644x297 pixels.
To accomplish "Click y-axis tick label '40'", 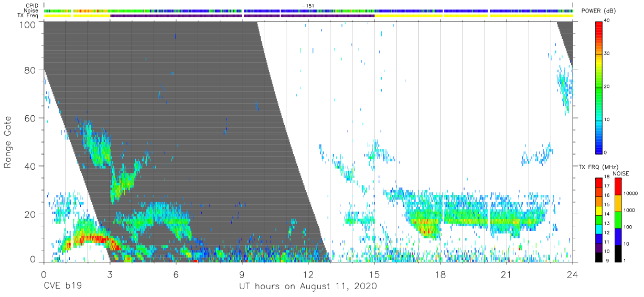I will 30,166.
